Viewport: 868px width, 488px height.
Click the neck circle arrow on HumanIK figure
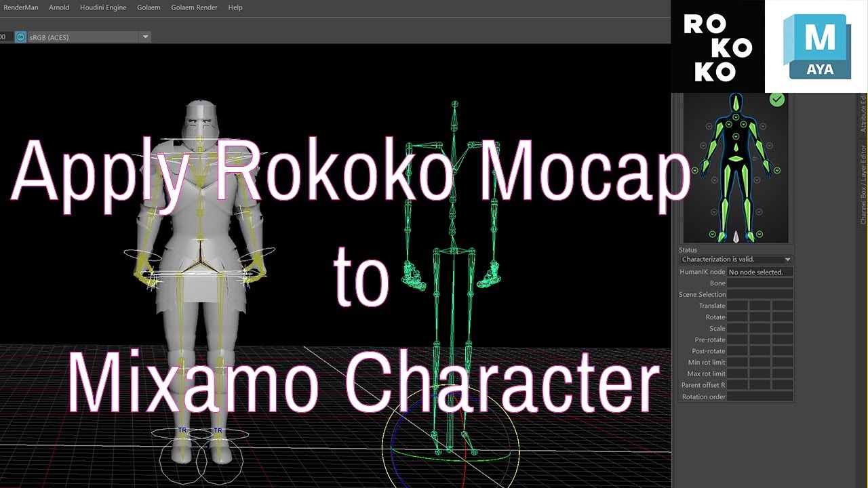point(736,117)
